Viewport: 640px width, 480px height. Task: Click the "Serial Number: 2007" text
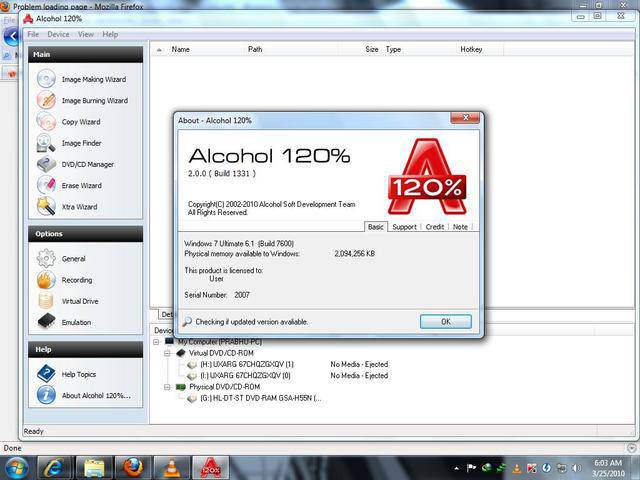tap(217, 295)
